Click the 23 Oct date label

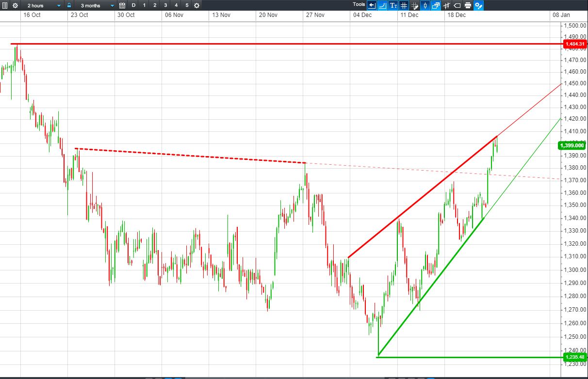tap(79, 15)
